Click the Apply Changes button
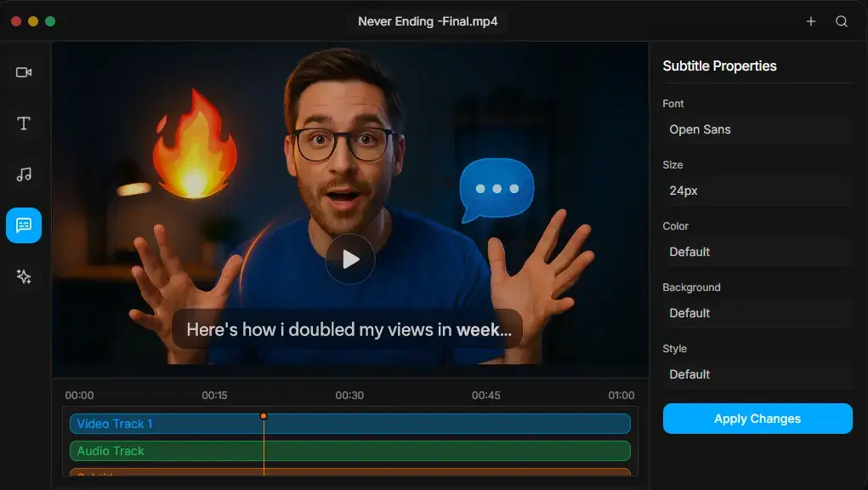 [757, 419]
